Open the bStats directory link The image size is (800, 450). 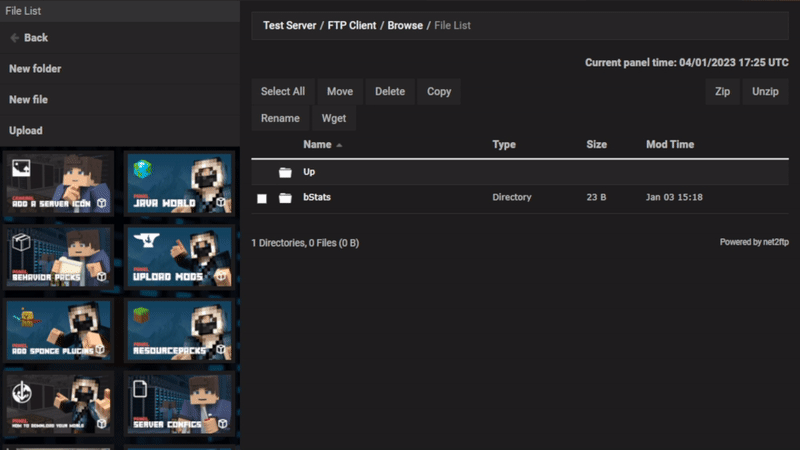(317, 198)
